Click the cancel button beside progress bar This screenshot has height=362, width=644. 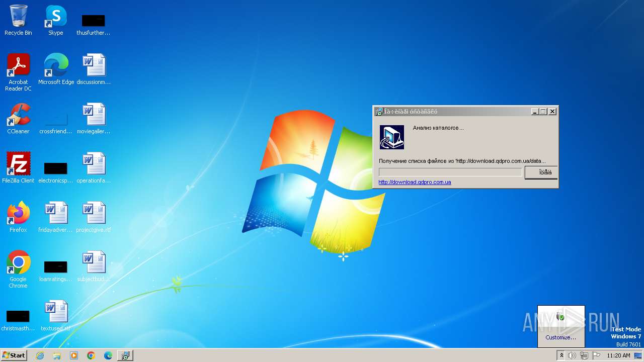tap(541, 172)
